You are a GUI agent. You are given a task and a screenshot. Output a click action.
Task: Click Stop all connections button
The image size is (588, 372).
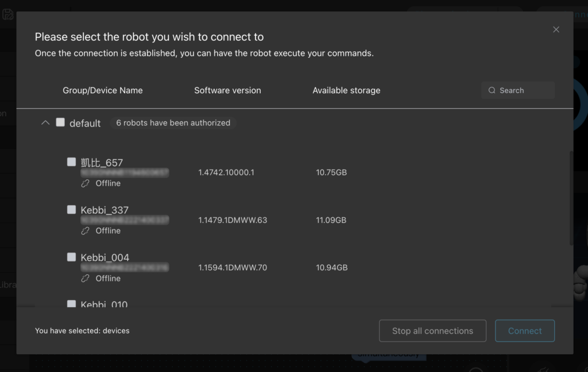point(432,331)
